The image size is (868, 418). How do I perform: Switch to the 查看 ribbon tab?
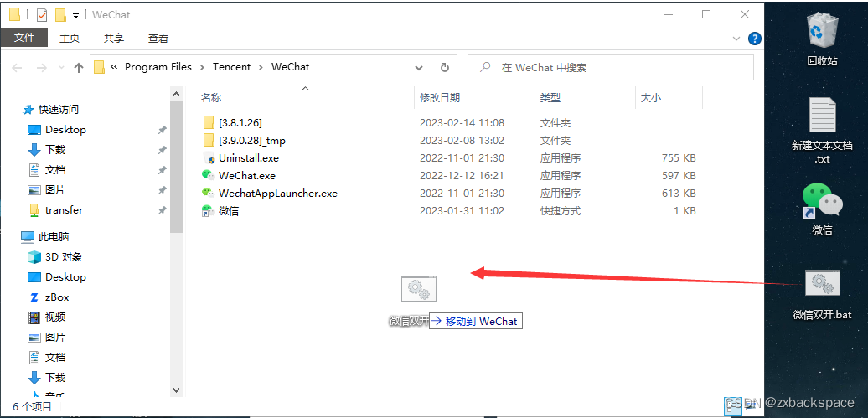(x=158, y=38)
